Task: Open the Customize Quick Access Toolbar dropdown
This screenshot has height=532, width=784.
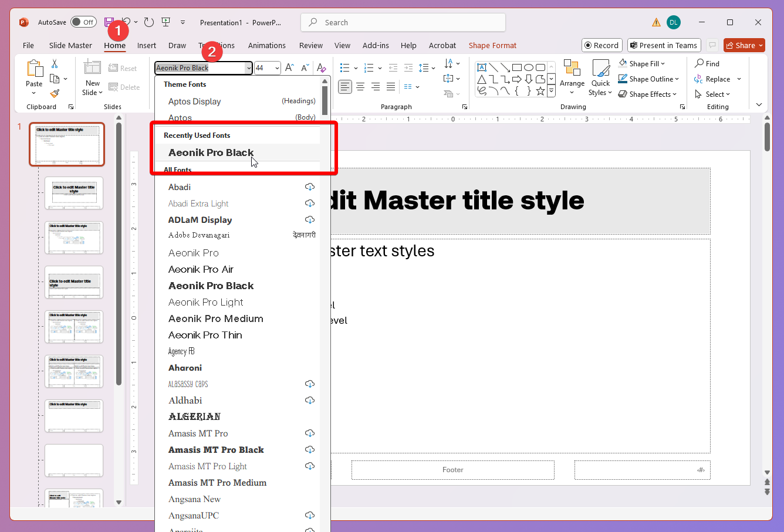Action: tap(183, 22)
